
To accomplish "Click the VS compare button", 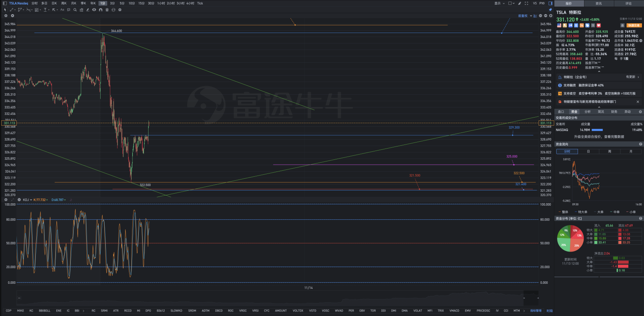I will (535, 3).
